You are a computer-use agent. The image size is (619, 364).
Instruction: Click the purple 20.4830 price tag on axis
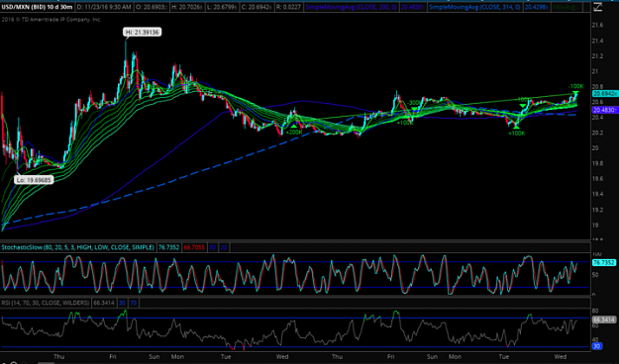604,110
